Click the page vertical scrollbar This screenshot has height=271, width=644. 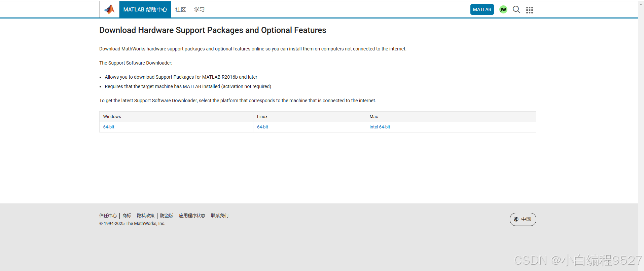coord(641,136)
